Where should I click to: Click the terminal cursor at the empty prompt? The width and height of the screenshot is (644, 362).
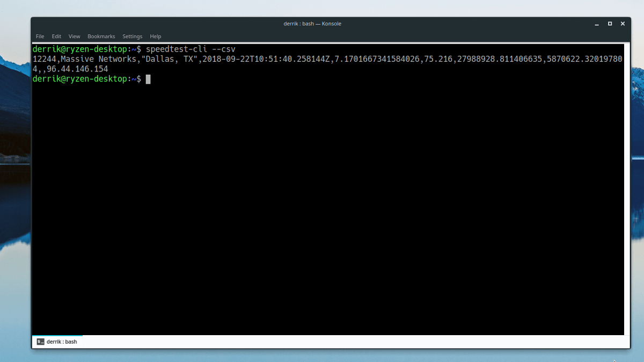click(x=148, y=79)
